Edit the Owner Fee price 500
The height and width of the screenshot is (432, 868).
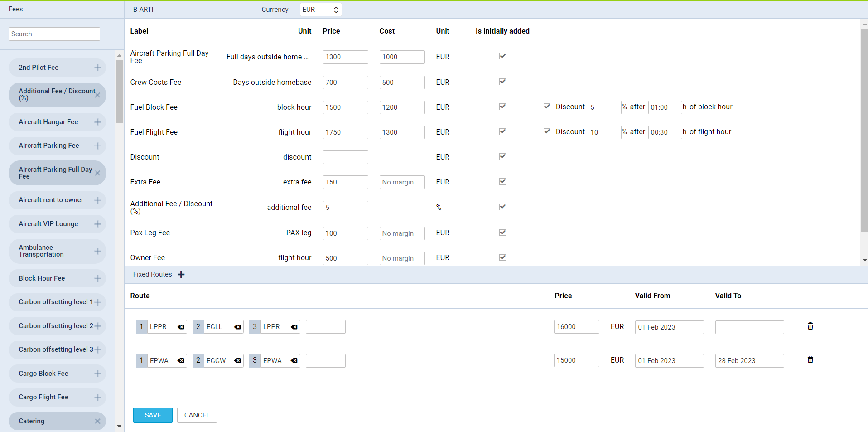click(x=346, y=258)
